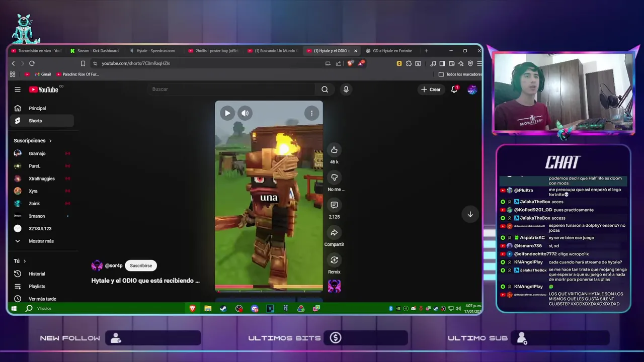This screenshot has height=362, width=644.
Task: Open Paladins: Rise Of Fur... bookmark
Action: (77, 74)
